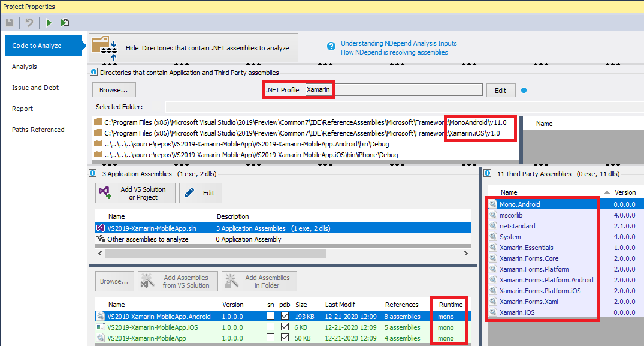Click the run analysis and report icon
The width and height of the screenshot is (644, 346).
coord(65,23)
